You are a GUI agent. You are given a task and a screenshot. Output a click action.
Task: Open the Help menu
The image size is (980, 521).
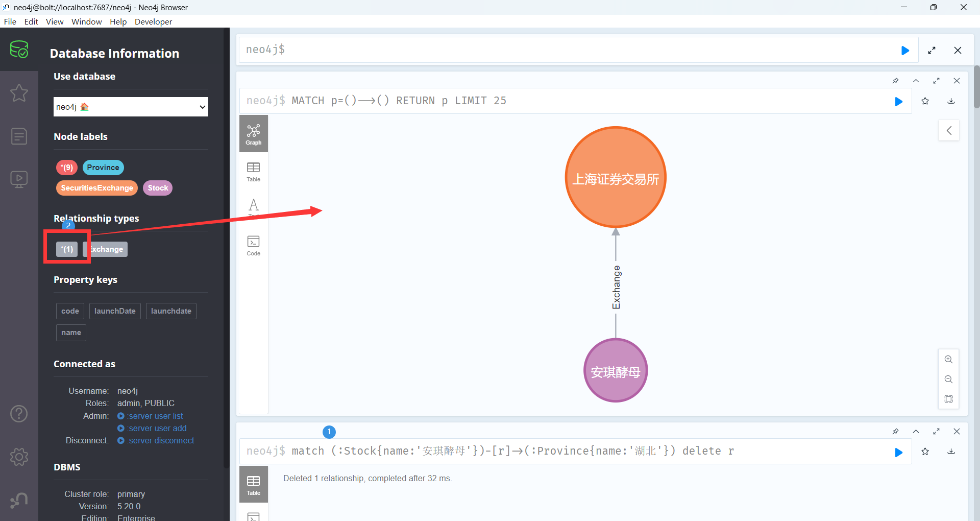point(118,21)
